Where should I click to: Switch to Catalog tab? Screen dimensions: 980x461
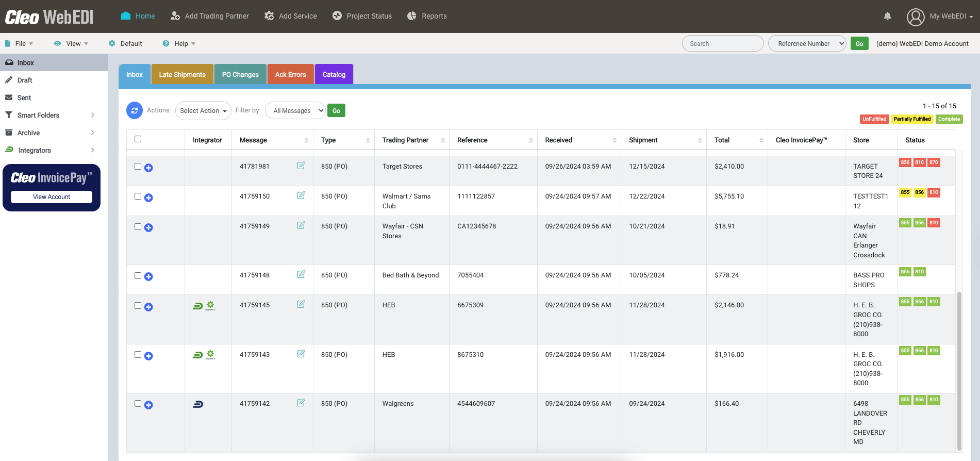334,74
